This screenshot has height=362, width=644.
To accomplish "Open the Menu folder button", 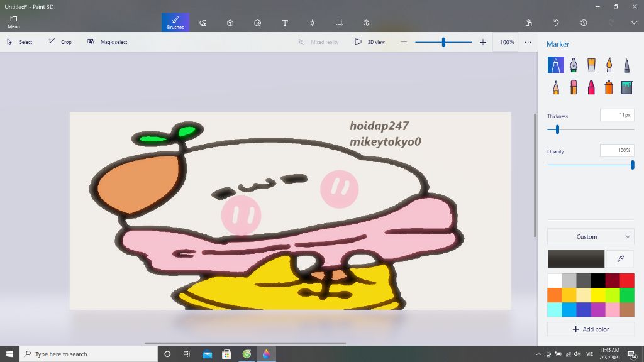I will pyautogui.click(x=14, y=22).
